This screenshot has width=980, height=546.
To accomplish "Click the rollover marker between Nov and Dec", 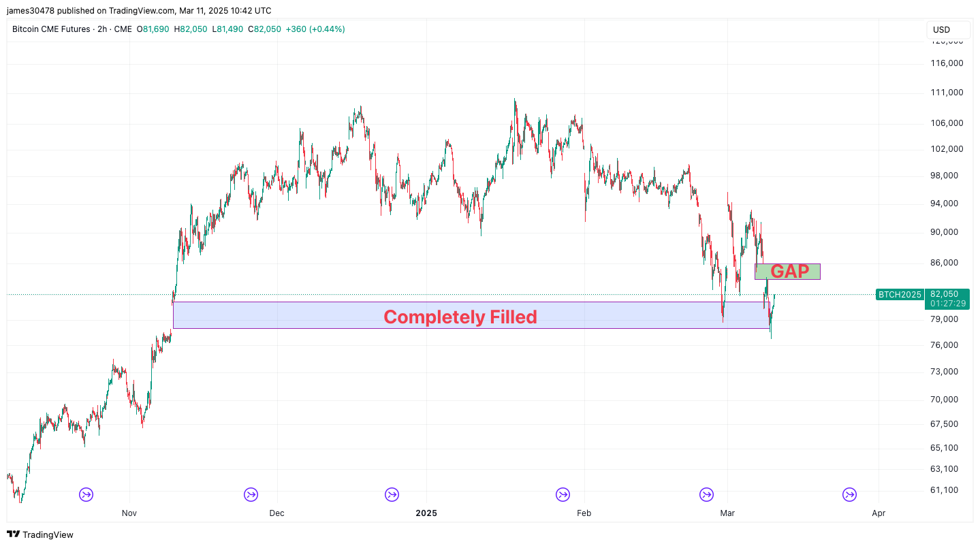I will 251,494.
